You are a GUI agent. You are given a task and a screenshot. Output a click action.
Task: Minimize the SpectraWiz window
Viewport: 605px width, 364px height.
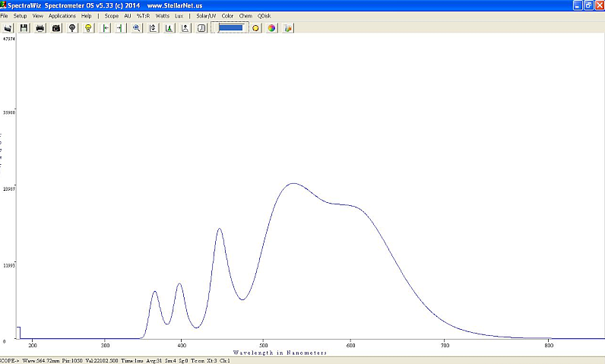[x=578, y=5]
